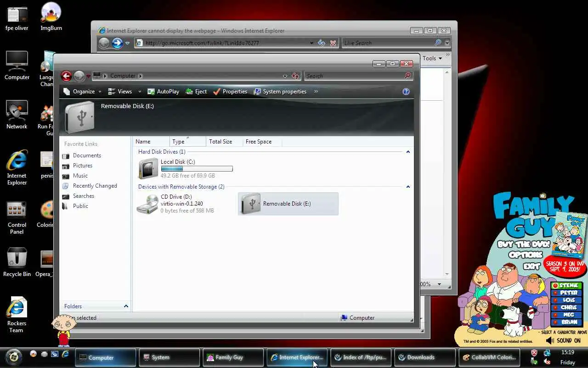Select the Rockers Team desktop icon

coord(17,315)
